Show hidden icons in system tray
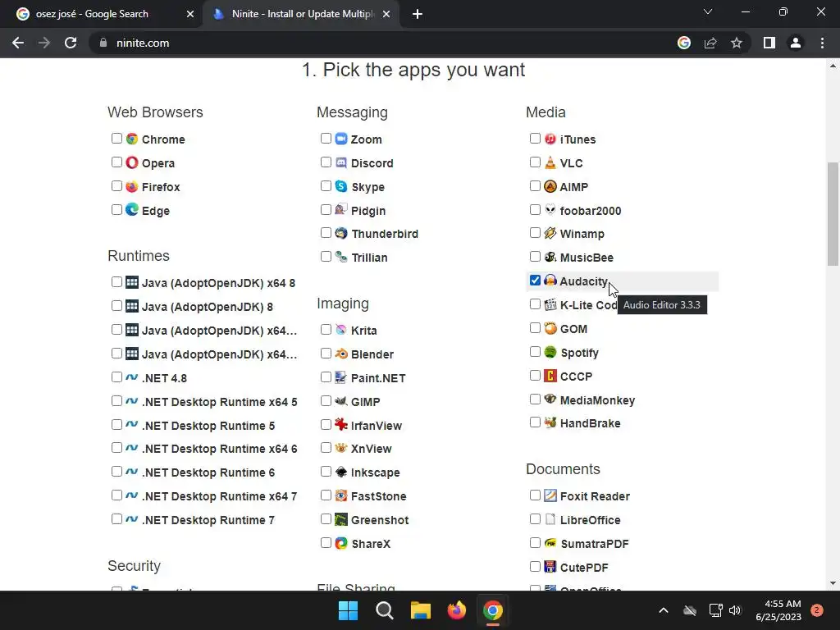The width and height of the screenshot is (840, 630). (663, 610)
